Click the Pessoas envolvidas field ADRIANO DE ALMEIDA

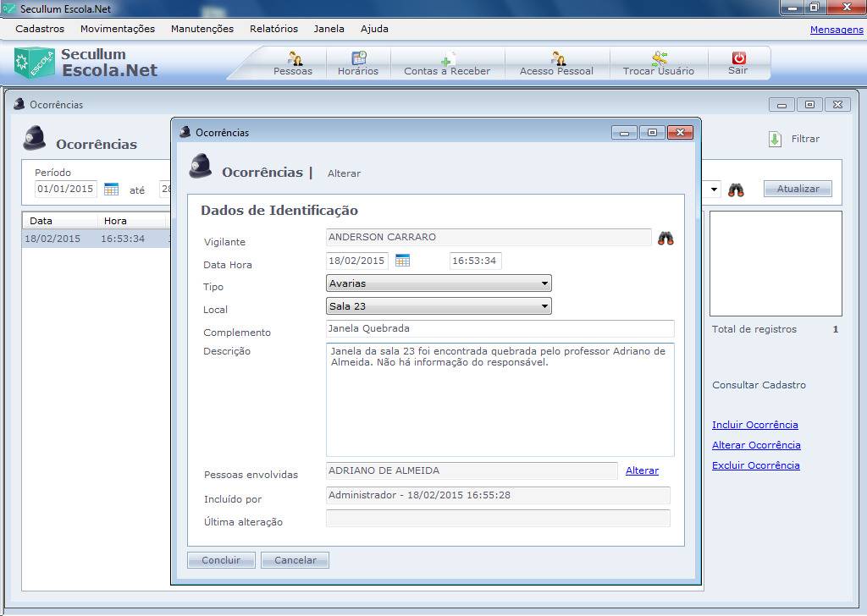(472, 470)
